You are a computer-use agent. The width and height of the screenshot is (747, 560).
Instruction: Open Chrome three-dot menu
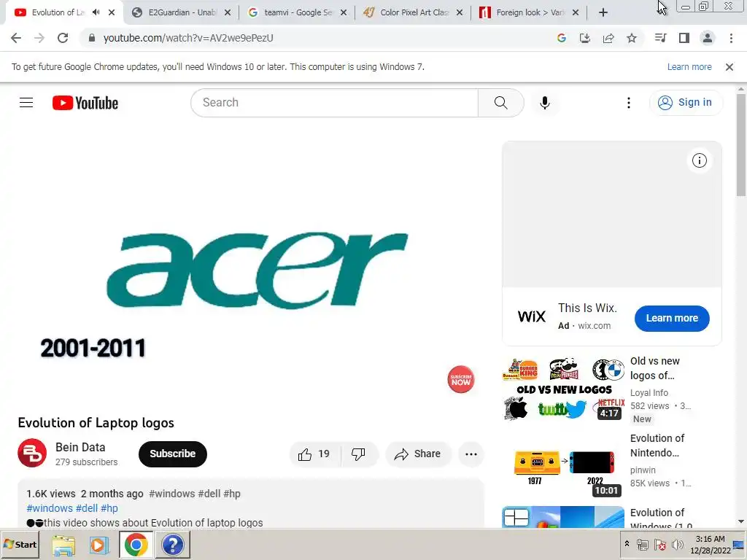click(x=731, y=38)
